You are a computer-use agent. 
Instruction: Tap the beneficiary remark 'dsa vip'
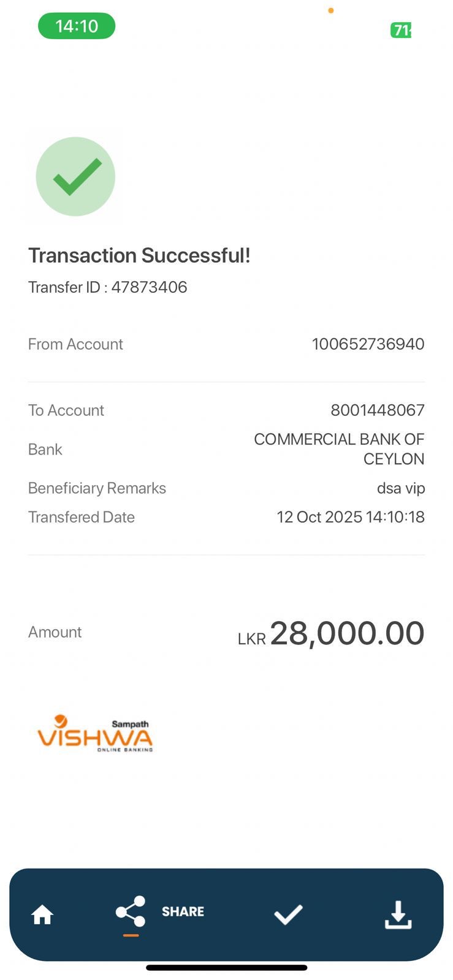400,488
